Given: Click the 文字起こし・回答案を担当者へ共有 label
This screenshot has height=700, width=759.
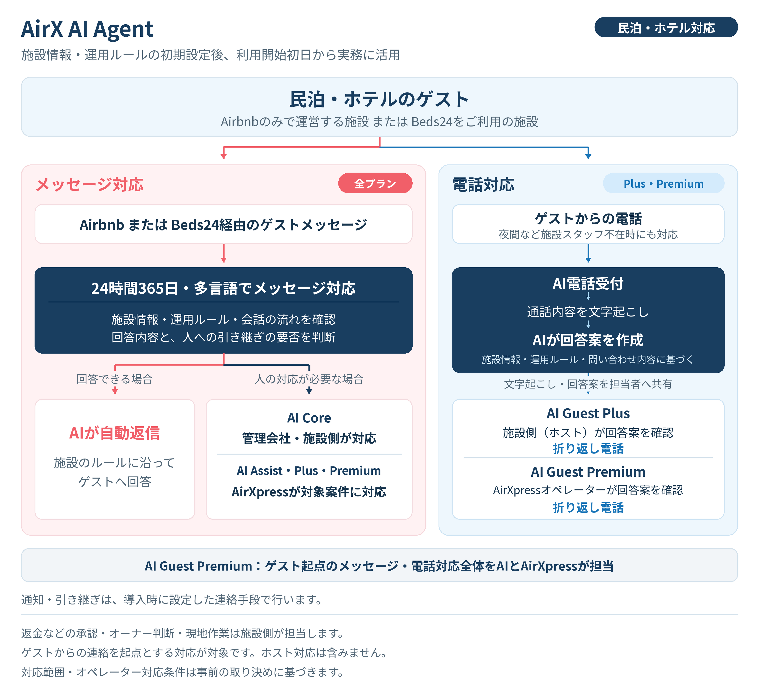Looking at the screenshot, I should (588, 384).
